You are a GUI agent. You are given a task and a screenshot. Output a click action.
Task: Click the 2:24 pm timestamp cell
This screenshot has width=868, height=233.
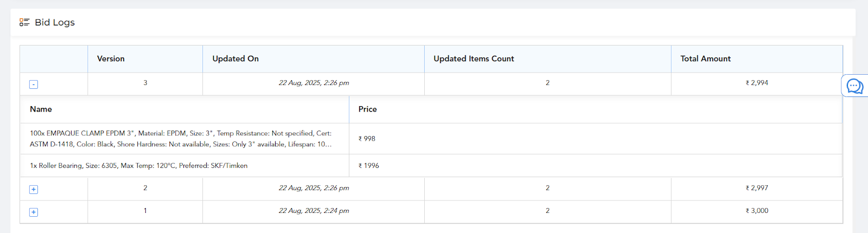pos(314,211)
